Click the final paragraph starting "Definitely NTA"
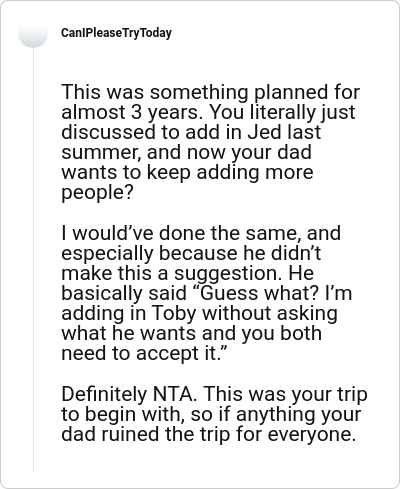 pyautogui.click(x=214, y=414)
